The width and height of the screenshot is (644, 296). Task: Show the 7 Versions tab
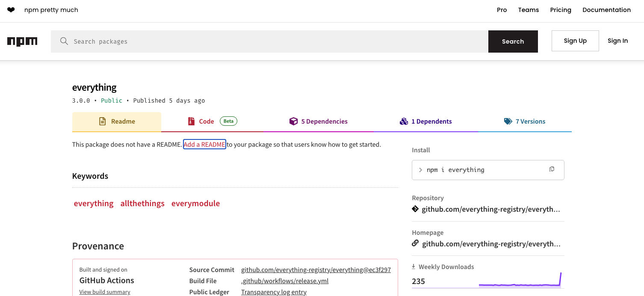click(x=525, y=121)
